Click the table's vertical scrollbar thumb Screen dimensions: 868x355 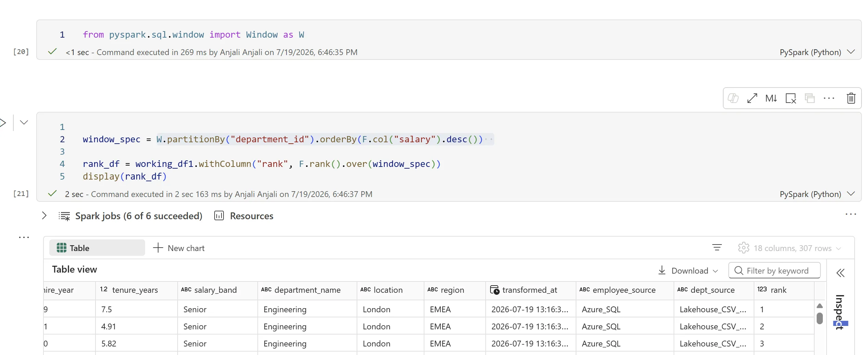point(820,318)
